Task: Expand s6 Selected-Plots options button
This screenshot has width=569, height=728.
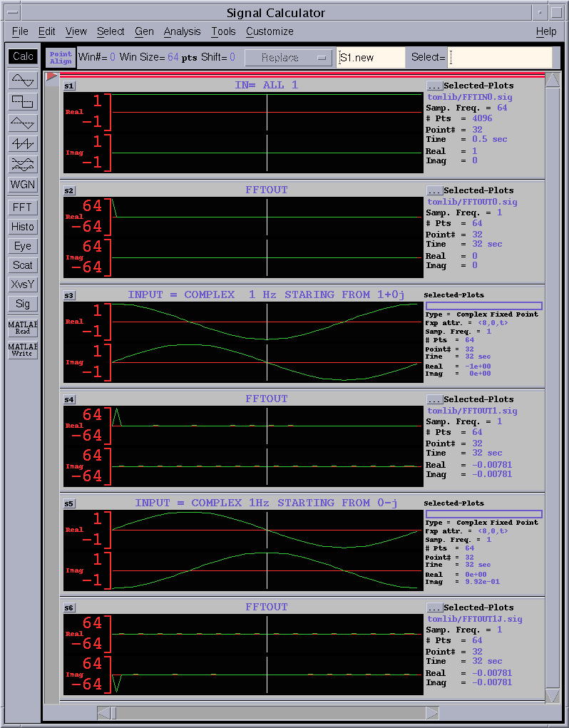Action: [434, 608]
